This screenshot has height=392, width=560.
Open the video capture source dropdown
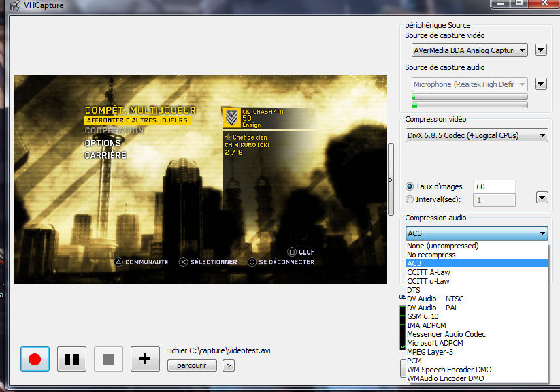pos(470,50)
